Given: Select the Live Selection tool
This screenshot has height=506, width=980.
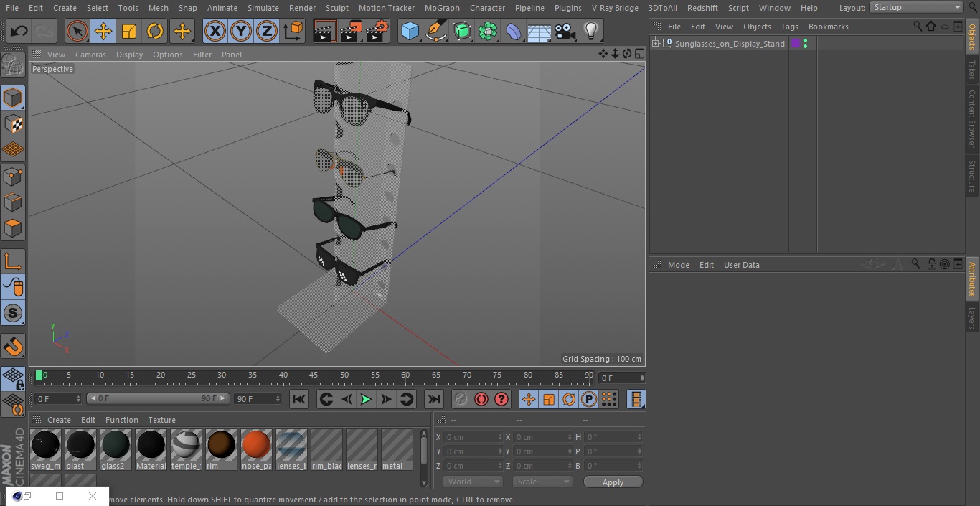Looking at the screenshot, I should click(x=77, y=31).
